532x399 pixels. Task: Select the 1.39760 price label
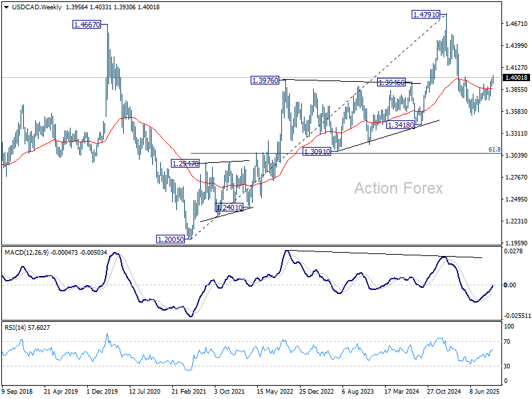pyautogui.click(x=265, y=80)
